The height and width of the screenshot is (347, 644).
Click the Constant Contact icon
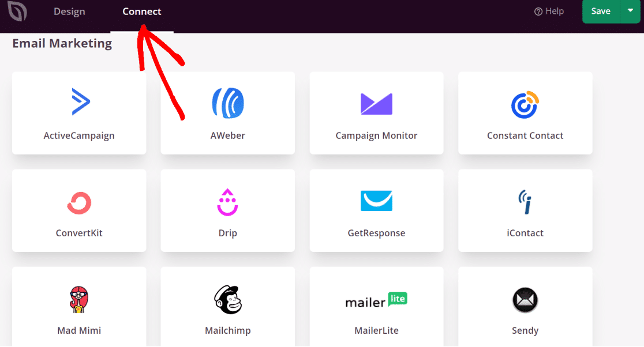525,104
